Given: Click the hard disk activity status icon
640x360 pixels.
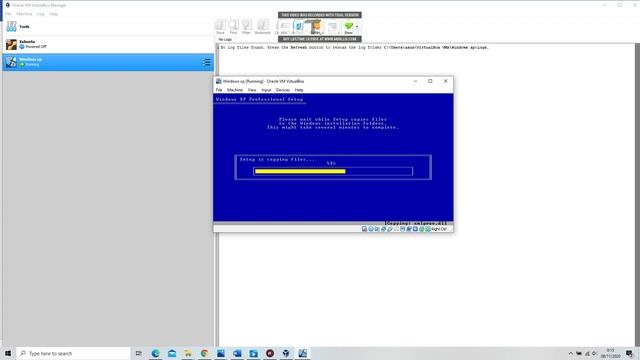Looking at the screenshot, I should [364, 229].
